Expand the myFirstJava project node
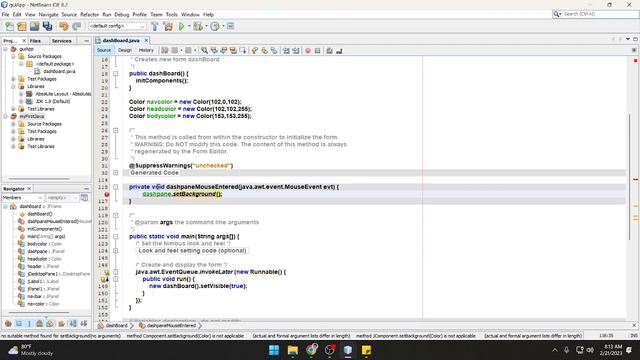The height and width of the screenshot is (360, 640). click(5, 117)
